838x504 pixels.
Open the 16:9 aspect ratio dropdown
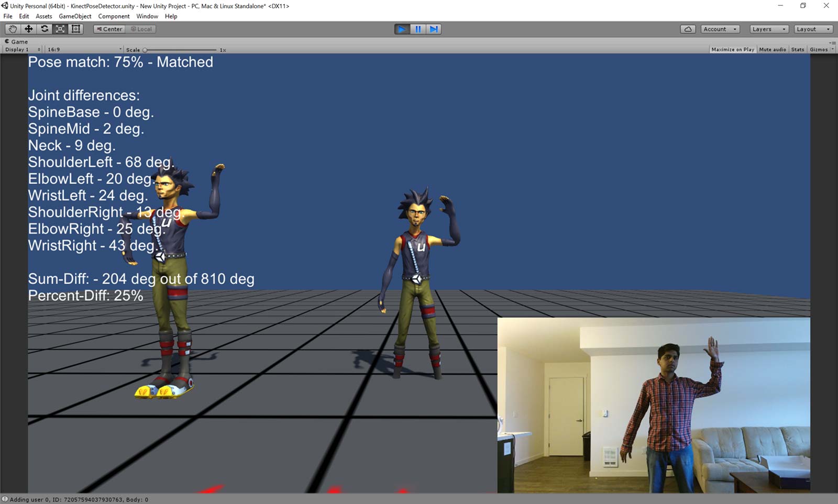(84, 49)
